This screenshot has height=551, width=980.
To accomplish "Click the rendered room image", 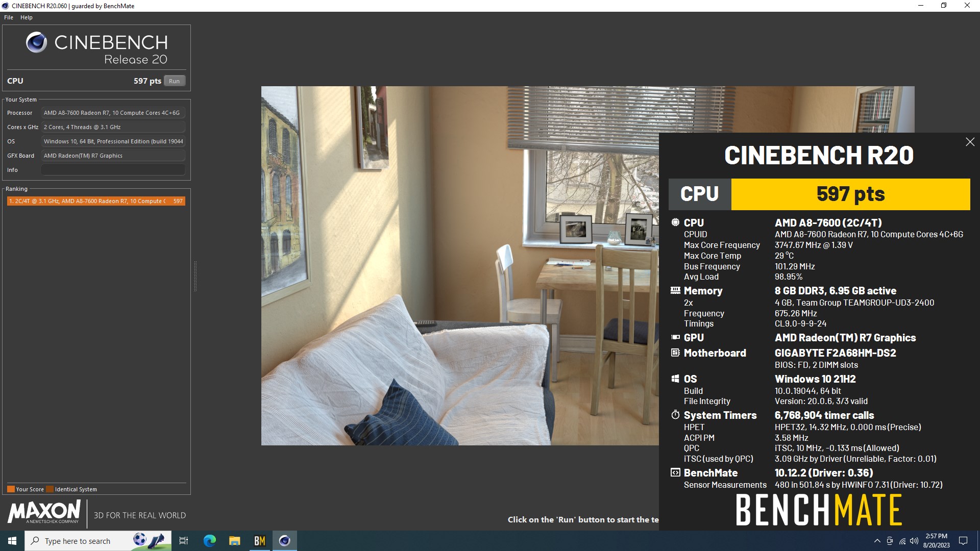I will (460, 265).
